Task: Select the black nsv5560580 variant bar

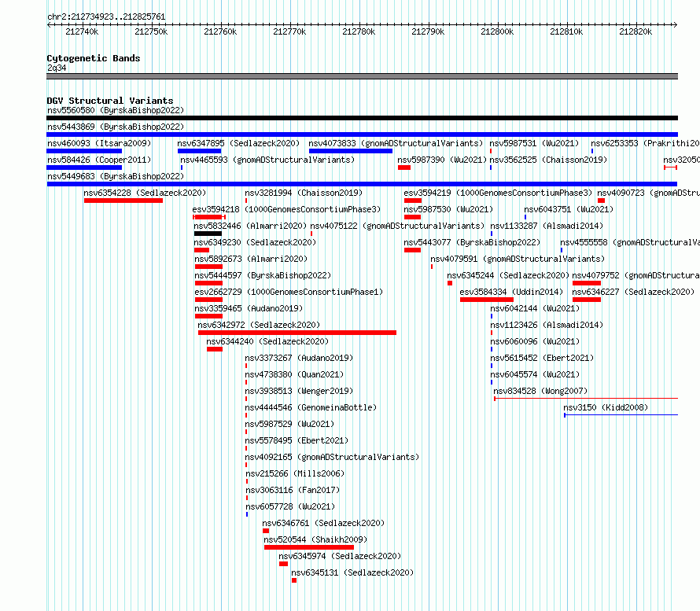Action: point(362,118)
